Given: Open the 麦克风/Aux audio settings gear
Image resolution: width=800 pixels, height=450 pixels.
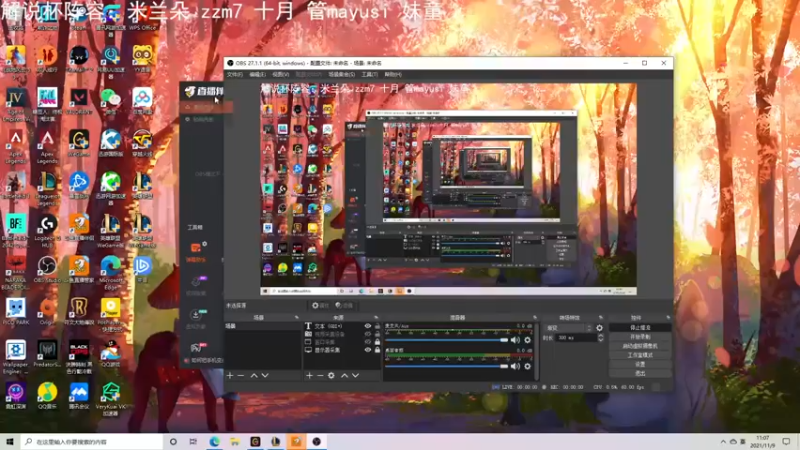Looking at the screenshot, I should pos(528,340).
